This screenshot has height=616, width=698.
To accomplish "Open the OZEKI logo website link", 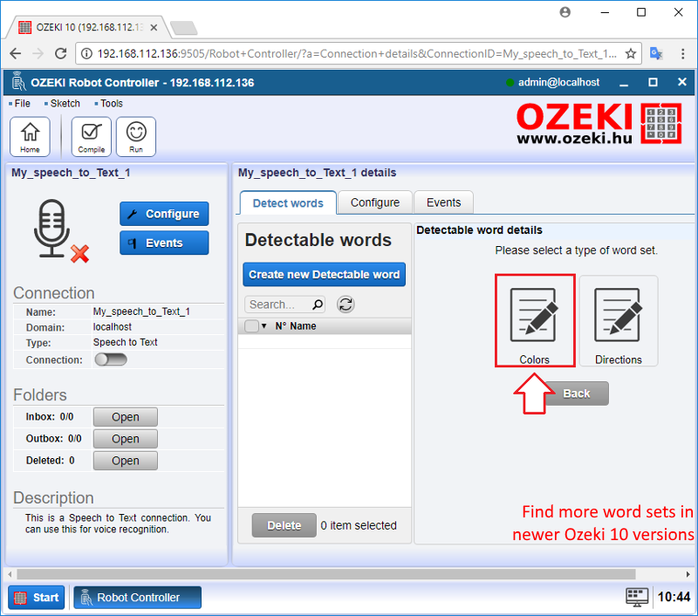I will (599, 123).
